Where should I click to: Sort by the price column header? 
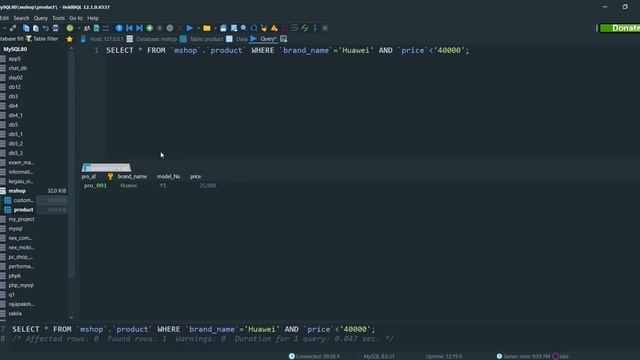click(196, 176)
